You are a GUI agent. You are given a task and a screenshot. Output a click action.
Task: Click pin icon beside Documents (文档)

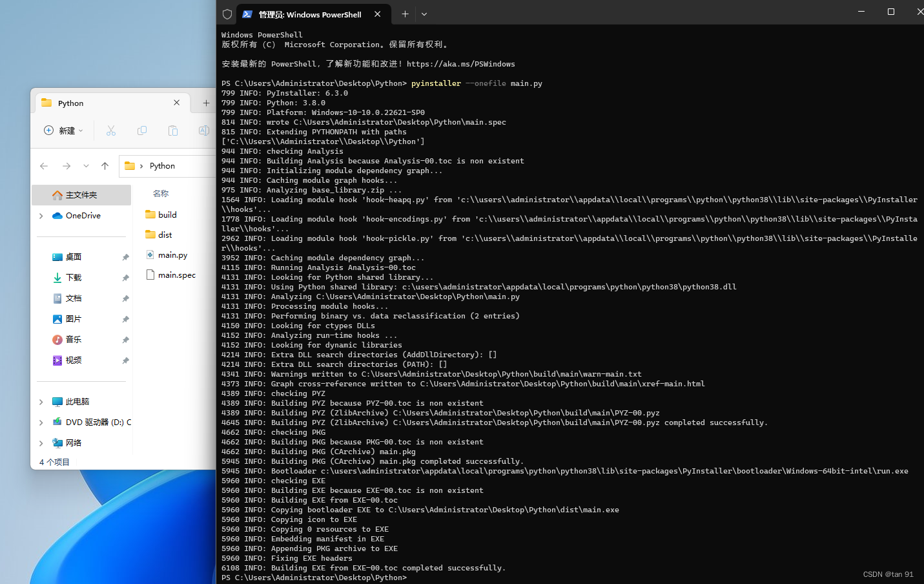coord(125,298)
